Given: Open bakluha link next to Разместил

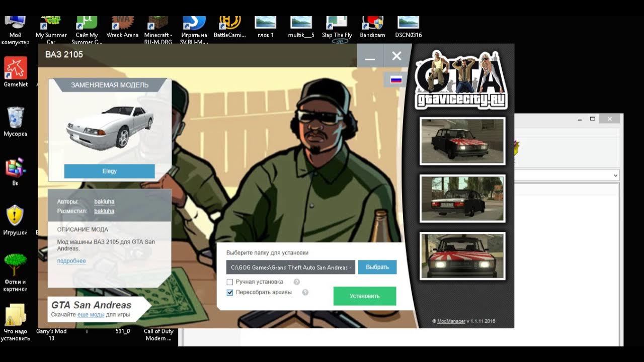Looking at the screenshot, I should [104, 211].
